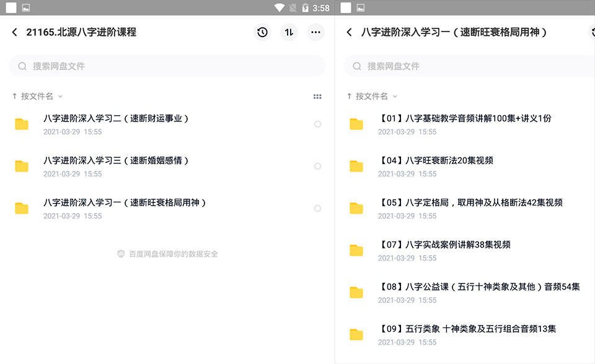Open folder icon of 【05】八字定格局
The width and height of the screenshot is (595, 364).
356,208
